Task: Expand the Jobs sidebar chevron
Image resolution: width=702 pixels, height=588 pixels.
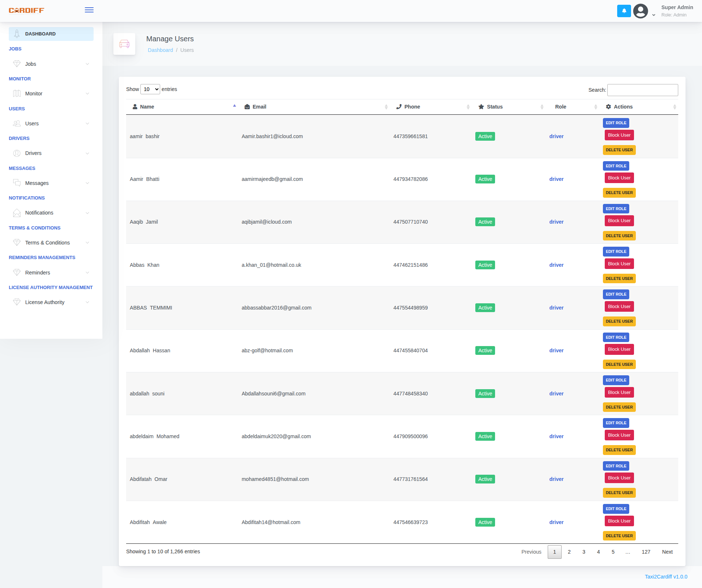Action: point(87,64)
